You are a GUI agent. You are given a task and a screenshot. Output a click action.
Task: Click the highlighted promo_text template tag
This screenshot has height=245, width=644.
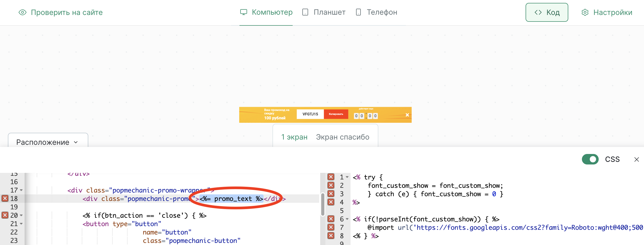[231, 199]
